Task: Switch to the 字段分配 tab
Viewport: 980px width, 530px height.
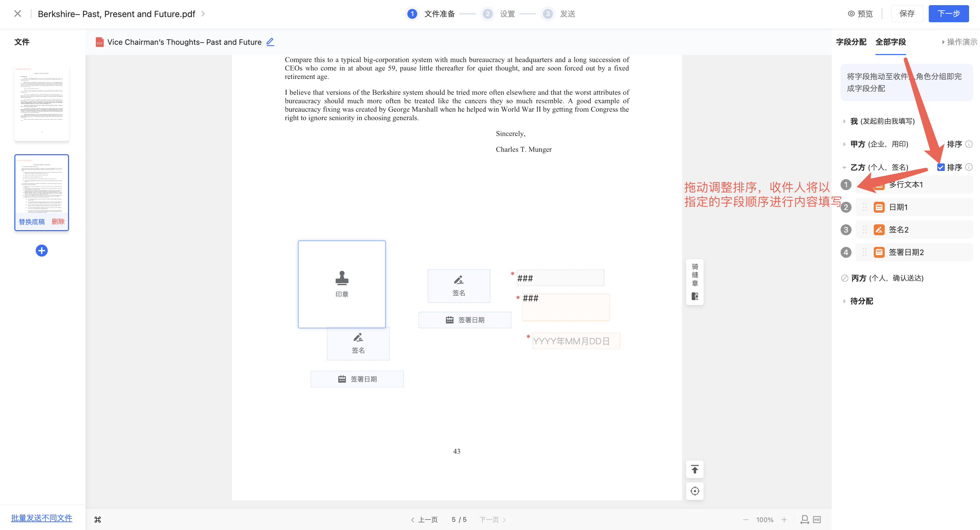Action: 851,42
